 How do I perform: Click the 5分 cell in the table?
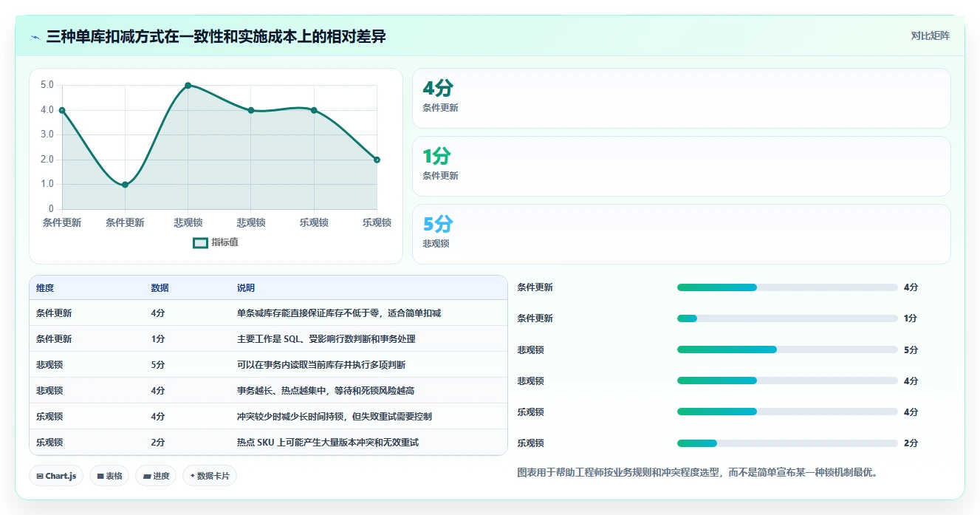[158, 365]
